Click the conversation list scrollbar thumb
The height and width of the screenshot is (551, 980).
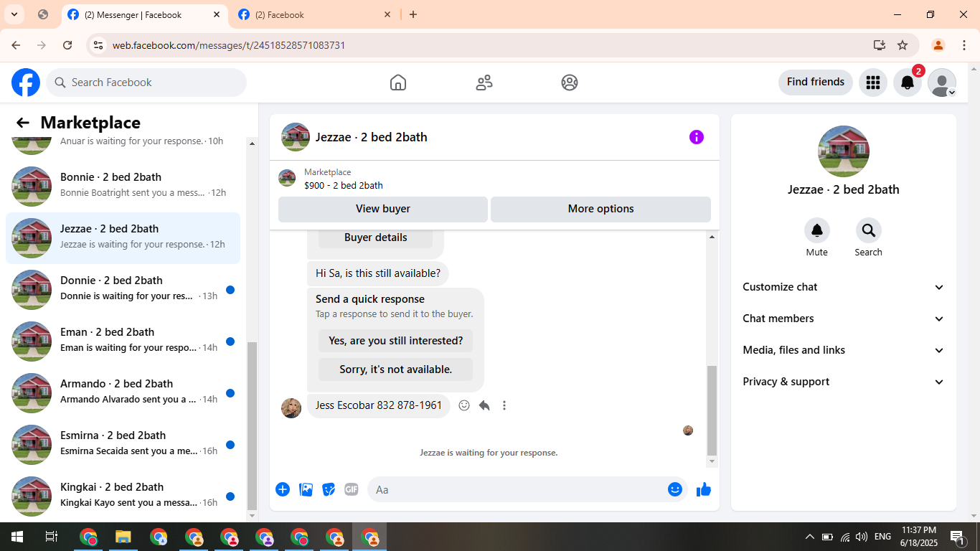click(251, 425)
